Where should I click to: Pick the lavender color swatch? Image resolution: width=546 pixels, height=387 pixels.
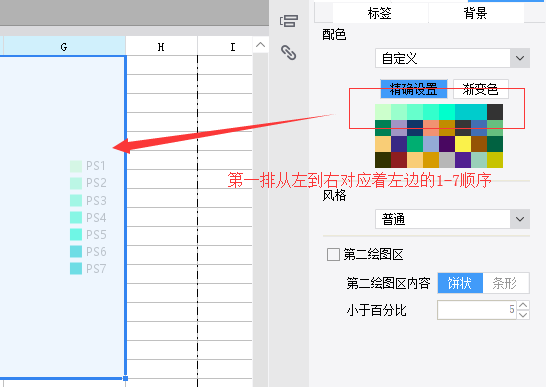[399, 128]
